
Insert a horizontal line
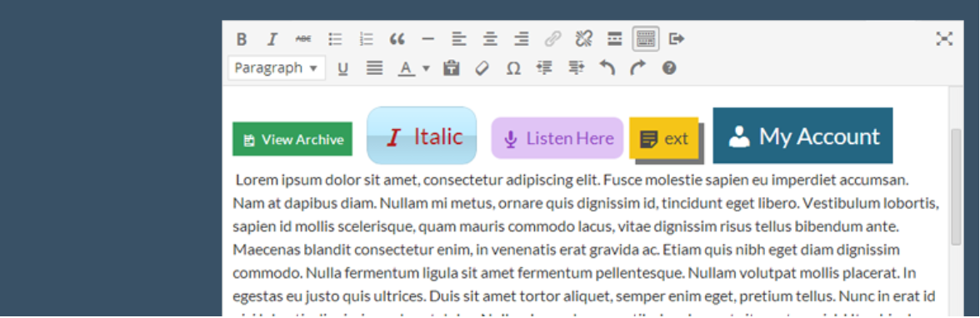click(428, 39)
